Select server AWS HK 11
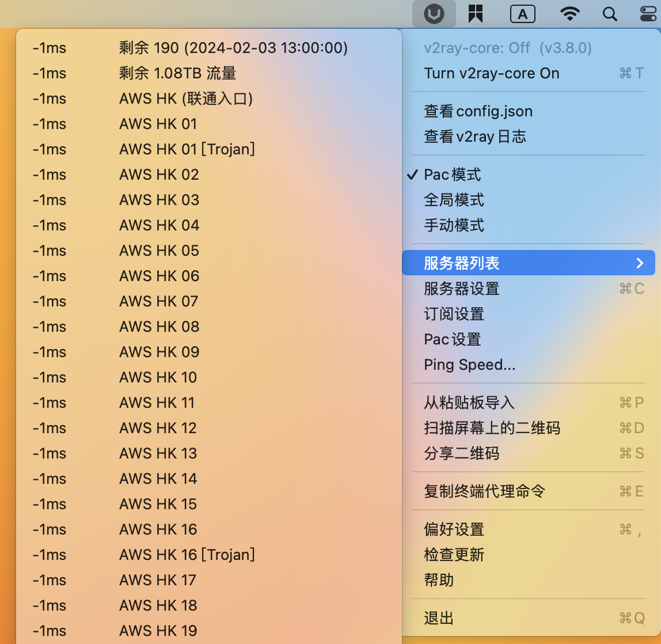Viewport: 661px width, 644px height. click(x=209, y=402)
